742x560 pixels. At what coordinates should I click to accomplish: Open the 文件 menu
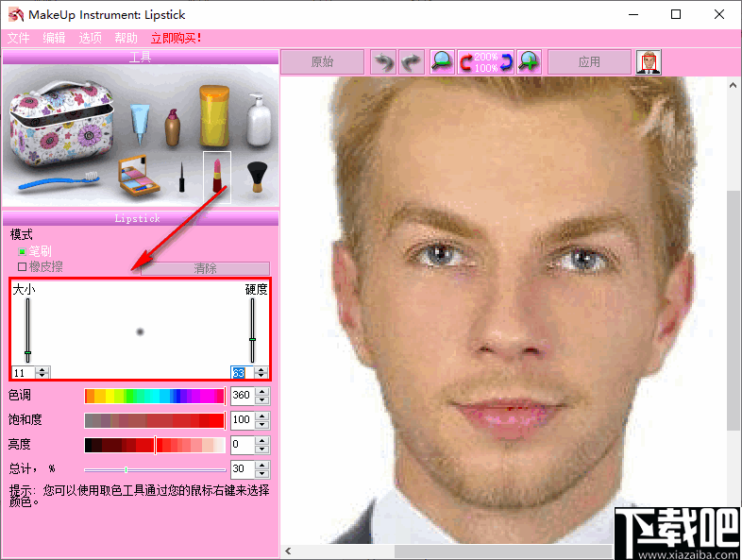pos(19,38)
